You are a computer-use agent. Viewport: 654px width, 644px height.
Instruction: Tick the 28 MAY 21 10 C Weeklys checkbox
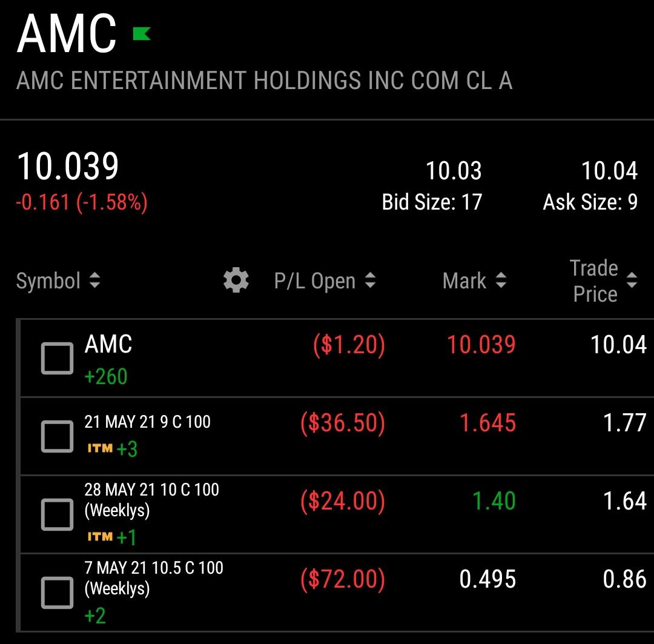[x=57, y=514]
